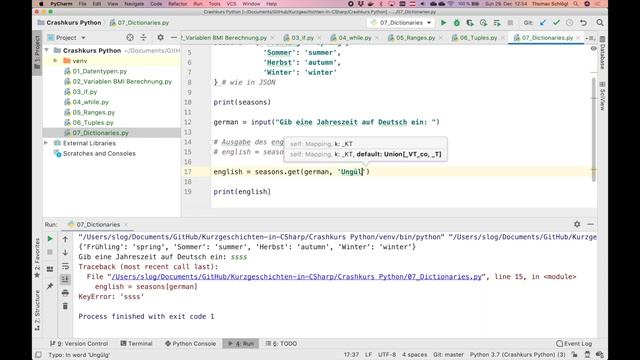The image size is (640, 360).
Task: Click the Git revert arrow icon
Action: 583,23
